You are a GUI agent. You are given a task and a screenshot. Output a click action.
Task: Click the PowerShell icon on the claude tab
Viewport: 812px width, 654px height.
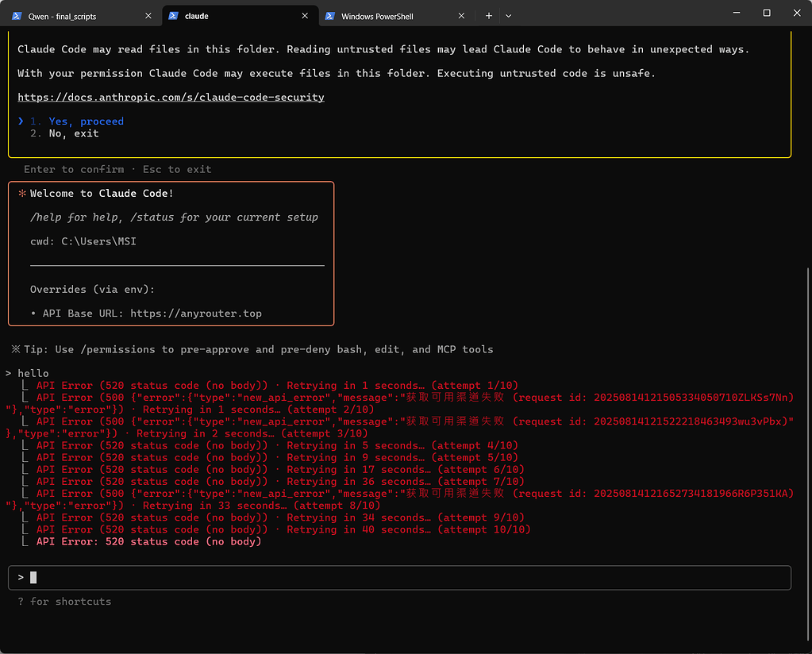[x=174, y=16]
